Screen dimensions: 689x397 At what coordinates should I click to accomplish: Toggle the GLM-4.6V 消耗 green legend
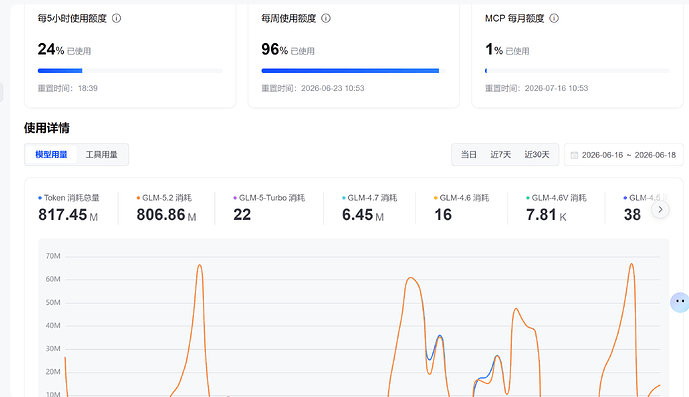pyautogui.click(x=556, y=198)
